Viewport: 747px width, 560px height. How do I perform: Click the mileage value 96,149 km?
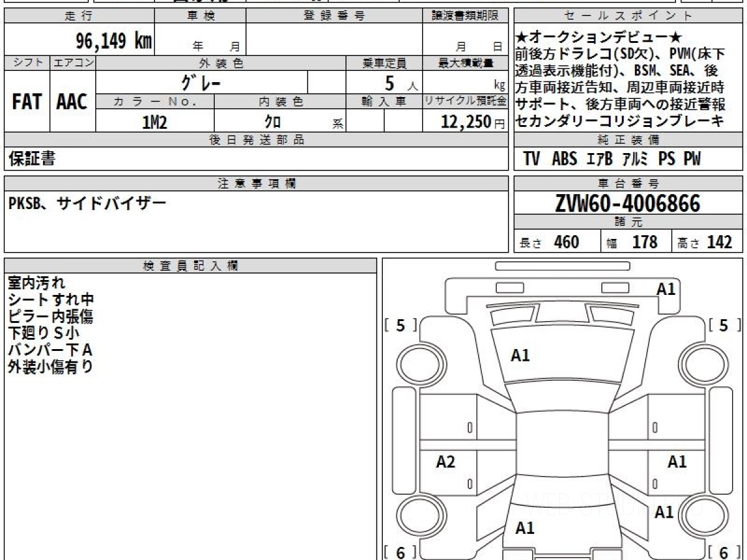point(114,41)
